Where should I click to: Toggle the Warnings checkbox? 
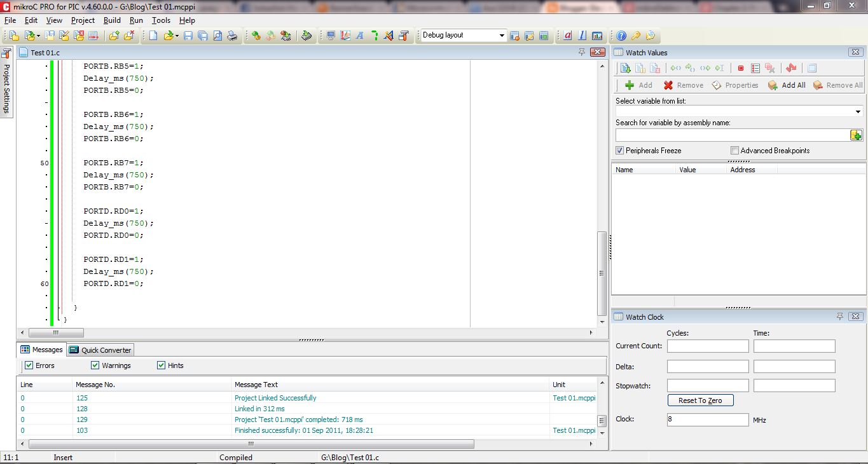95,365
